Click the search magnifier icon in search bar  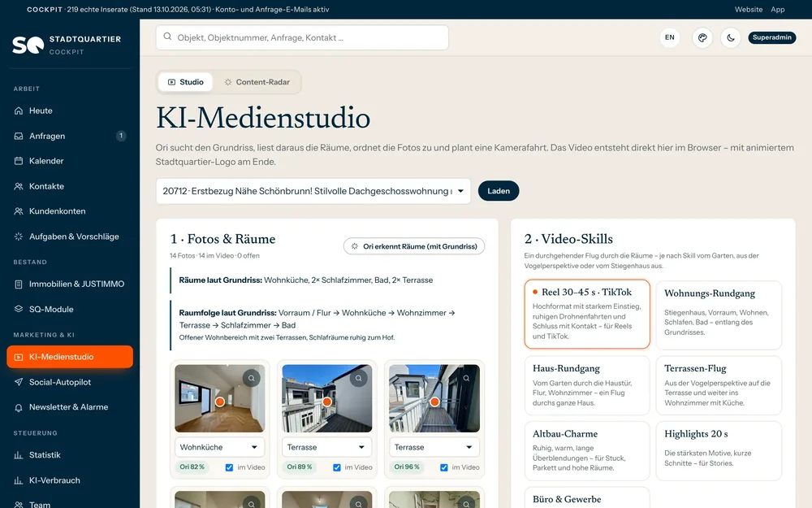[x=167, y=37]
